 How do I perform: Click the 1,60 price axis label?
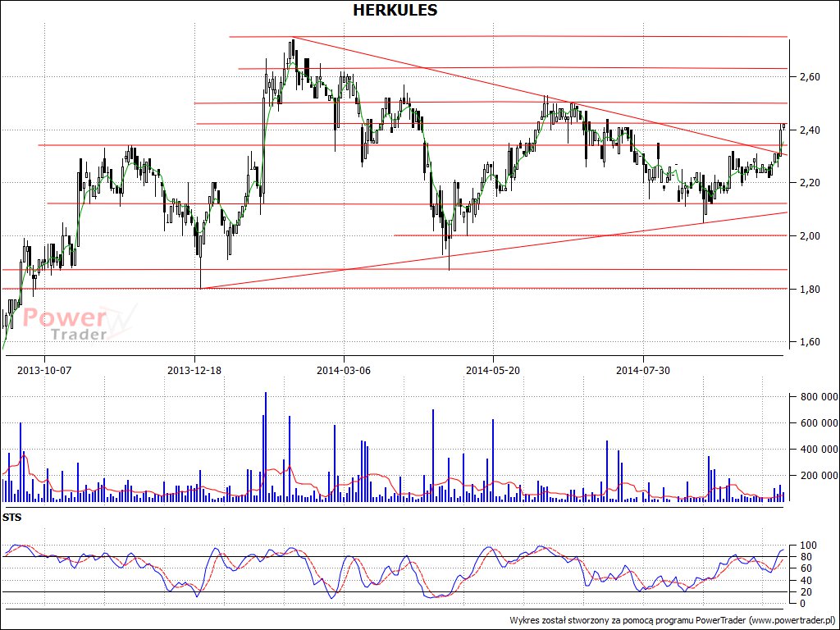tap(808, 342)
